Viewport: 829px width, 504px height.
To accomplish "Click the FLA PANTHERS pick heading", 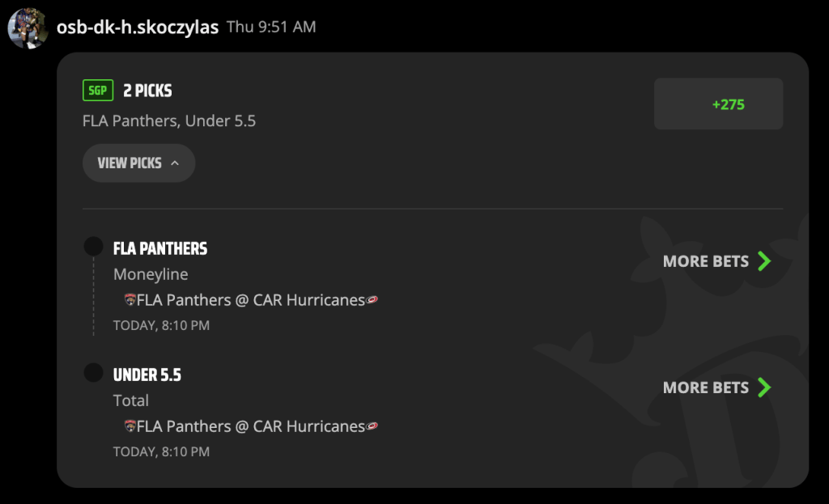I will [x=160, y=249].
